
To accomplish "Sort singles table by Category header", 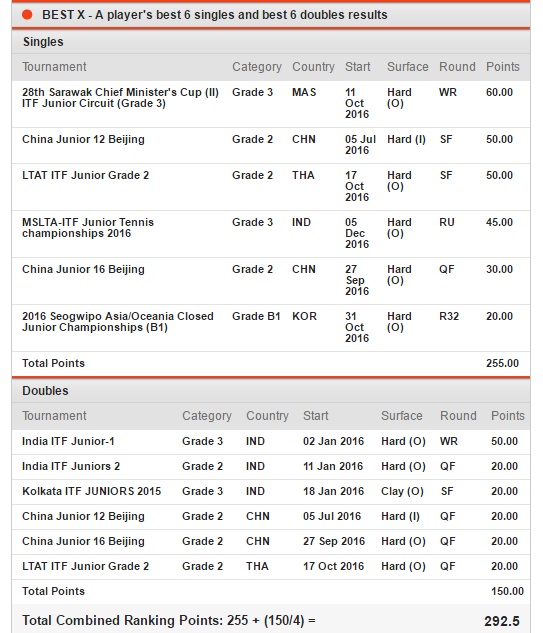I will (x=257, y=67).
